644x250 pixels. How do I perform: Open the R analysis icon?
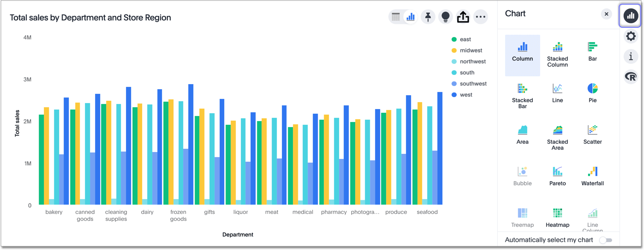coord(631,77)
